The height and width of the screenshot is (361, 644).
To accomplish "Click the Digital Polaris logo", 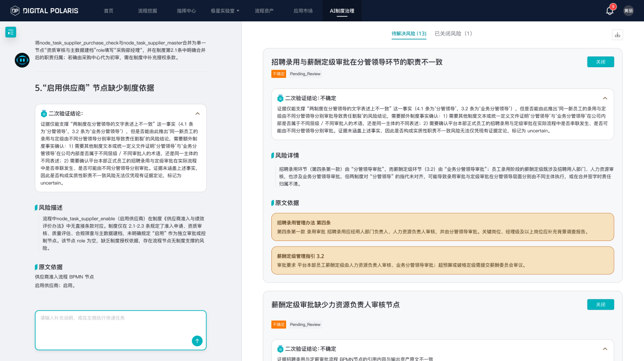I will pyautogui.click(x=45, y=11).
